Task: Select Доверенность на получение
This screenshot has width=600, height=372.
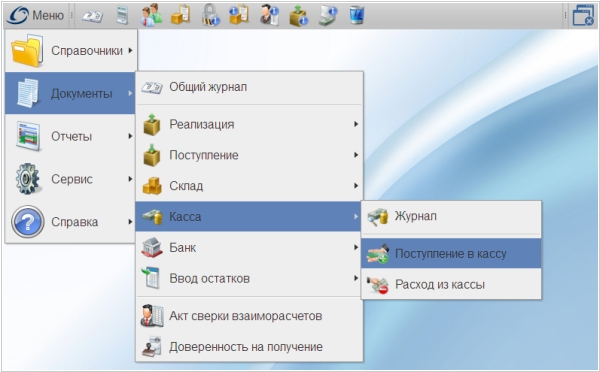Action: click(x=249, y=347)
